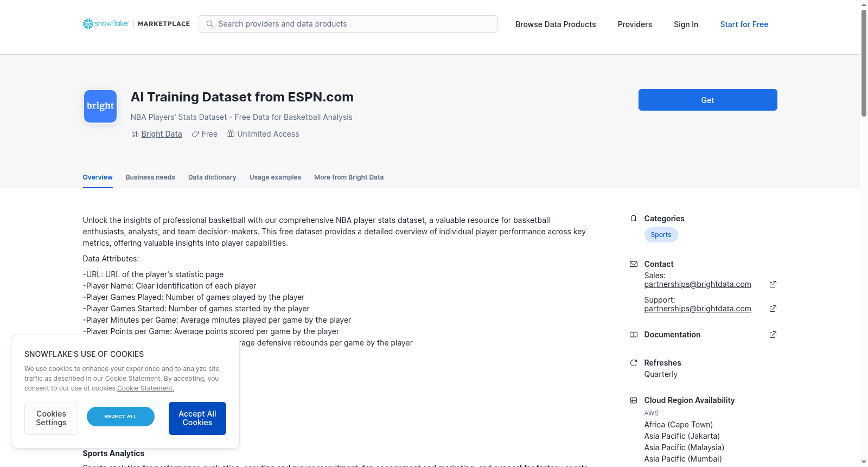Click the Documentation book icon
868x467 pixels.
click(x=634, y=335)
